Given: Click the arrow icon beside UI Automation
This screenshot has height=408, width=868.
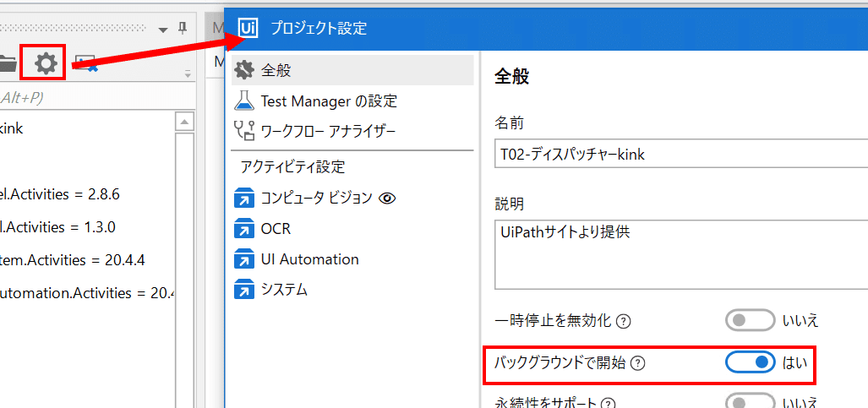Looking at the screenshot, I should tap(244, 259).
